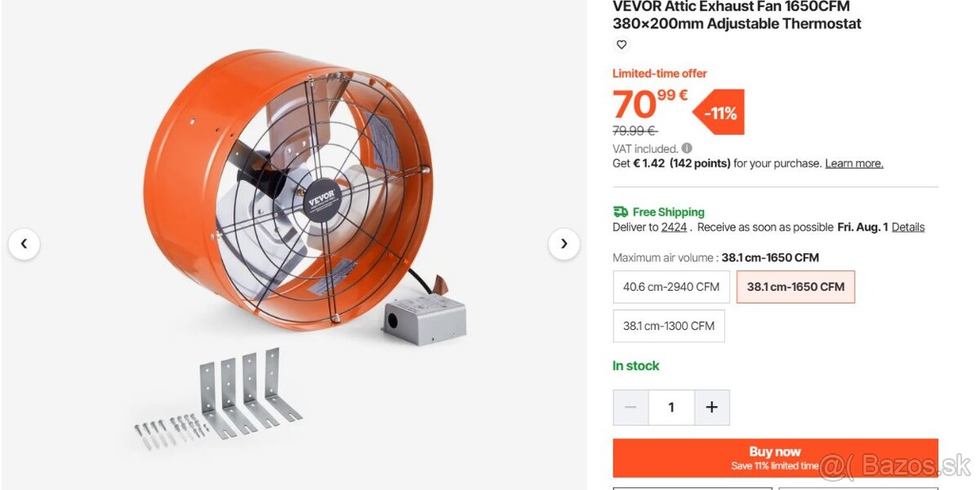Image resolution: width=980 pixels, height=490 pixels.
Task: Open the Learn more link
Action: coord(854,163)
